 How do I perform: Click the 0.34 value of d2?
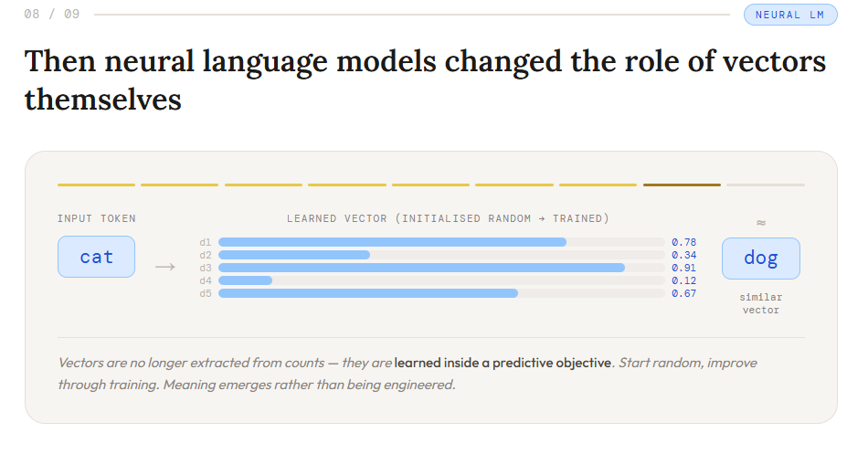(x=684, y=255)
